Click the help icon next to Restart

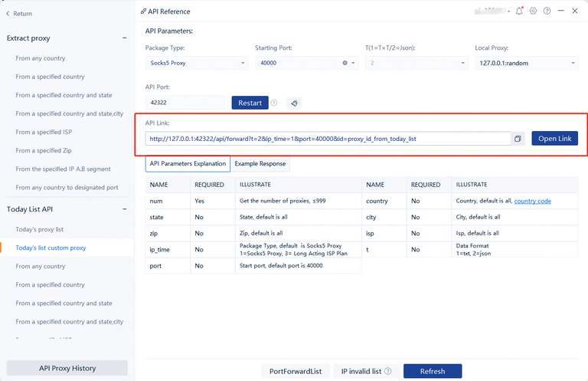click(274, 103)
